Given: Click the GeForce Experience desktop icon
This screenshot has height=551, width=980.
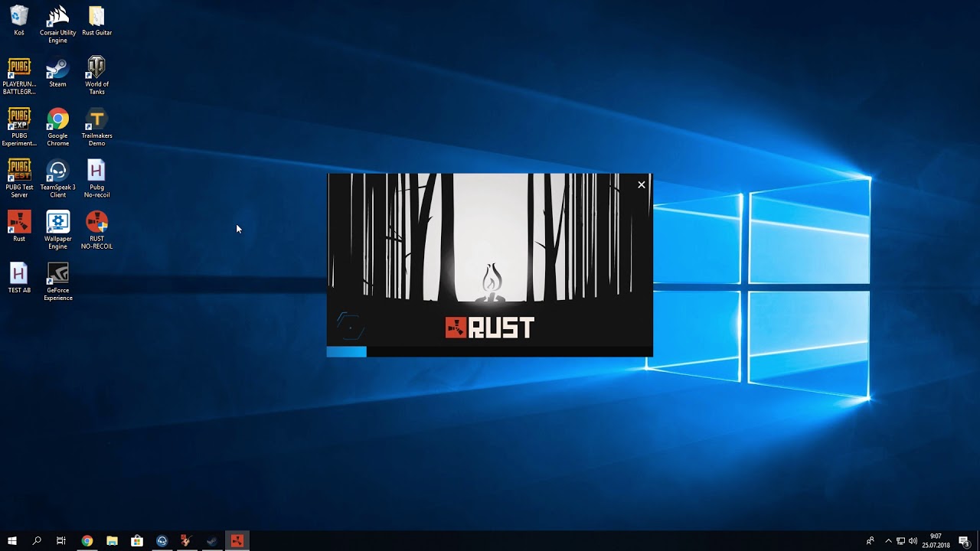Looking at the screenshot, I should [57, 282].
